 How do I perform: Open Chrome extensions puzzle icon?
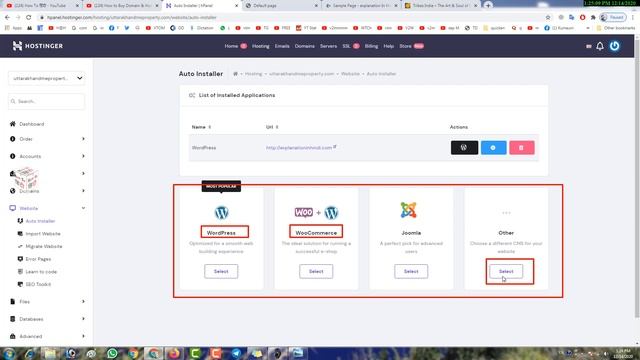click(x=593, y=18)
